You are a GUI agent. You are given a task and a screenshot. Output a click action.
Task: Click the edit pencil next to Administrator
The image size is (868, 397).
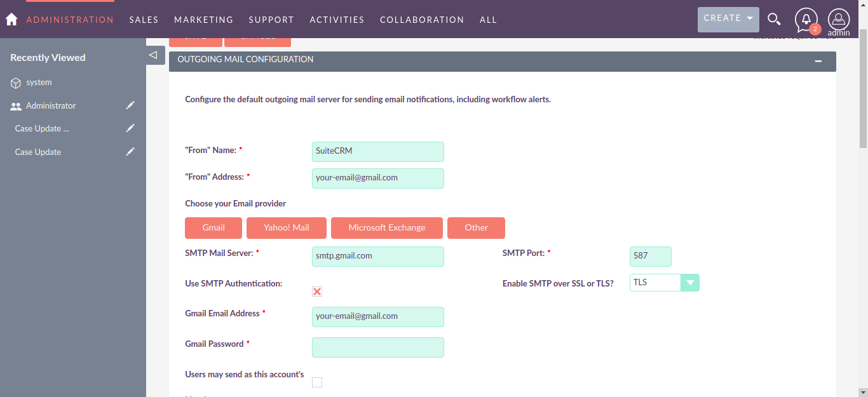(130, 105)
